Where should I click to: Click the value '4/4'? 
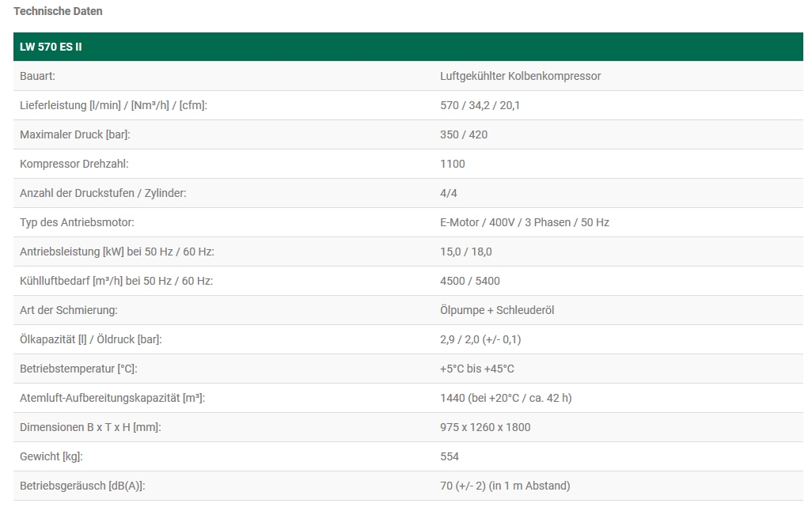click(449, 193)
